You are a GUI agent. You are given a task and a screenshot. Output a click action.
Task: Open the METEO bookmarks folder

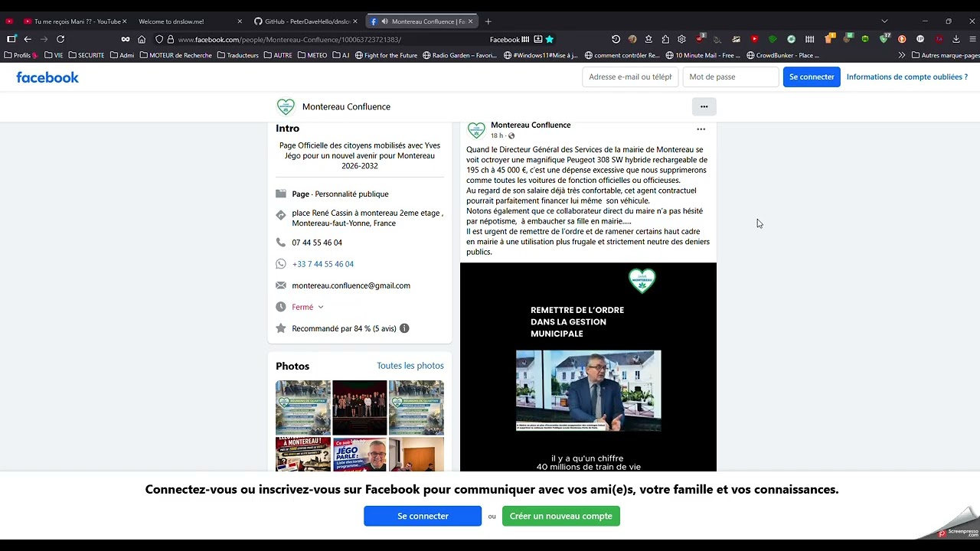coord(312,55)
